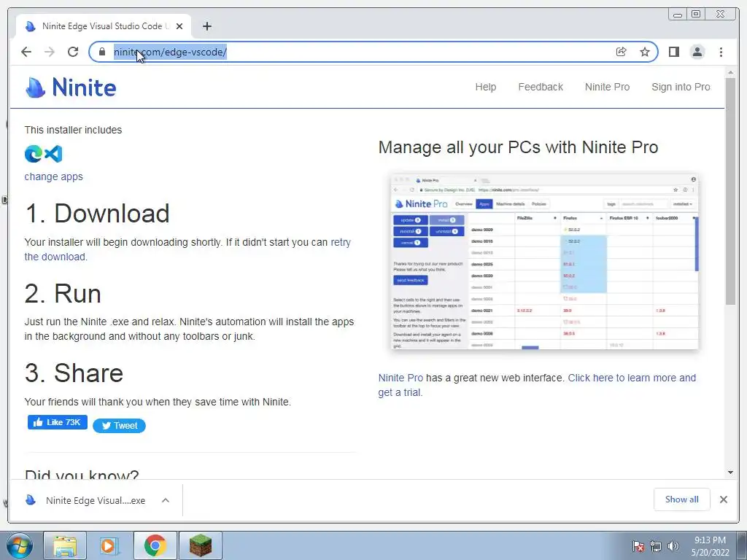
Task: Click the This installer includes text
Action: pyautogui.click(x=74, y=130)
